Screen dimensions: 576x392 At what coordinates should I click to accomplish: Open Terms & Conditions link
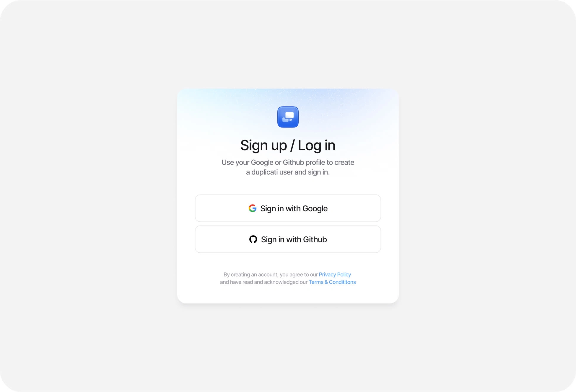coord(332,282)
